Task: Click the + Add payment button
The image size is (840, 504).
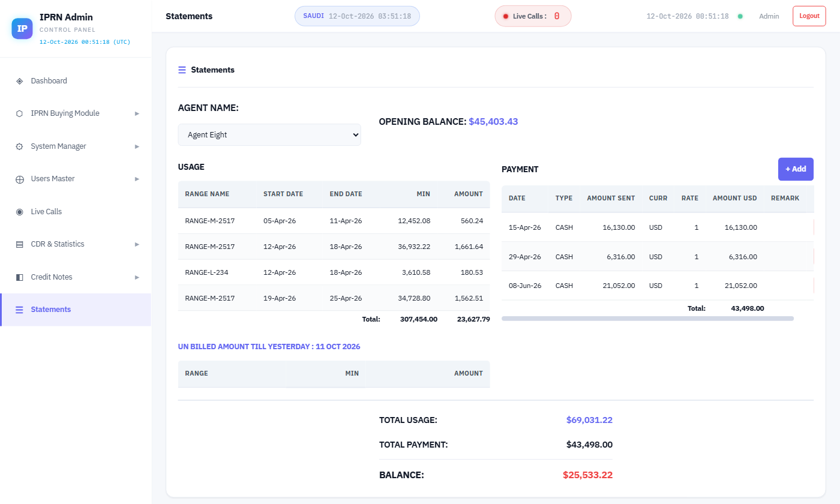Action: coord(796,169)
